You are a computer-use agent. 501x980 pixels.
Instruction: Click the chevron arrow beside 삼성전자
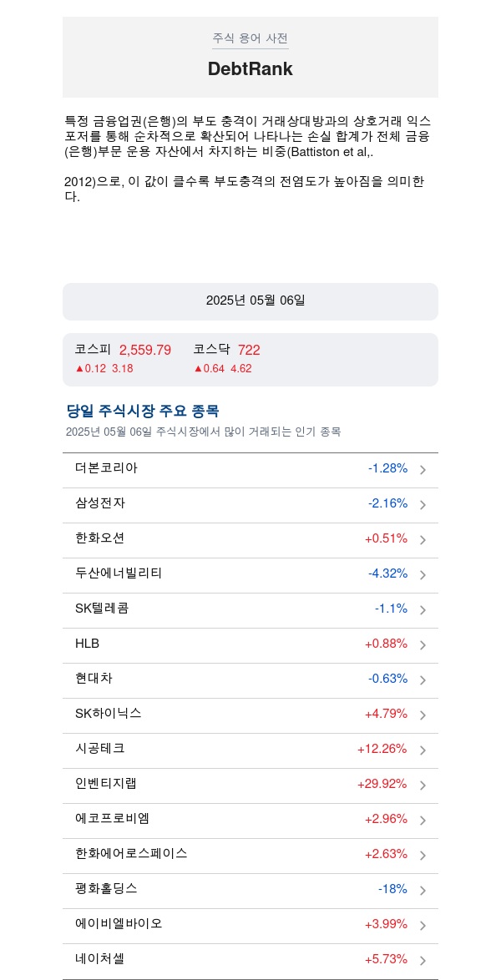point(423,505)
